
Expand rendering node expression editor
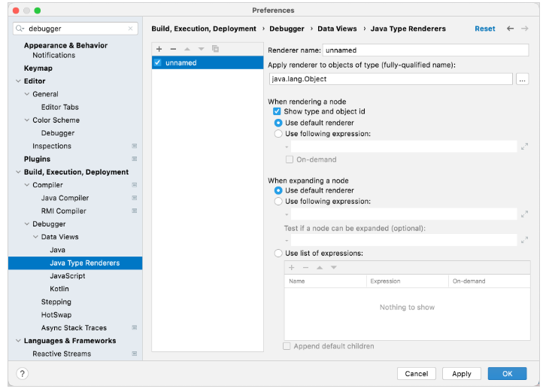pos(524,147)
